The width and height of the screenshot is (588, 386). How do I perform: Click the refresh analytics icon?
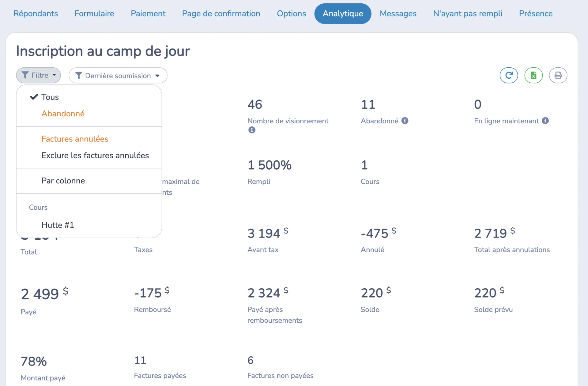(509, 75)
